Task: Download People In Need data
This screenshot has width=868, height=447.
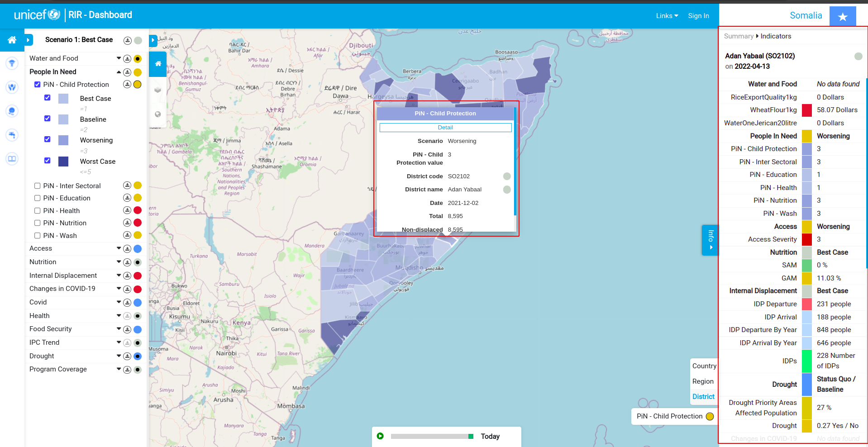Action: point(128,72)
